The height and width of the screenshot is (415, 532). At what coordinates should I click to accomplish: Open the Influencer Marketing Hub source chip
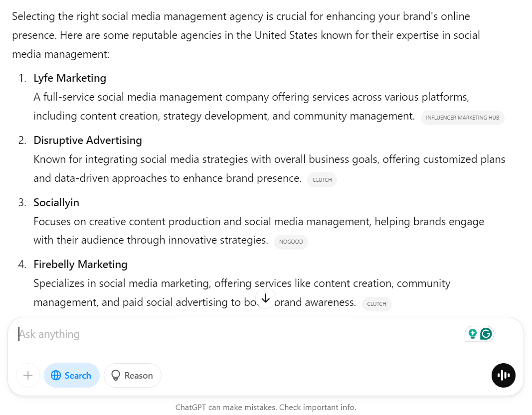tap(462, 118)
